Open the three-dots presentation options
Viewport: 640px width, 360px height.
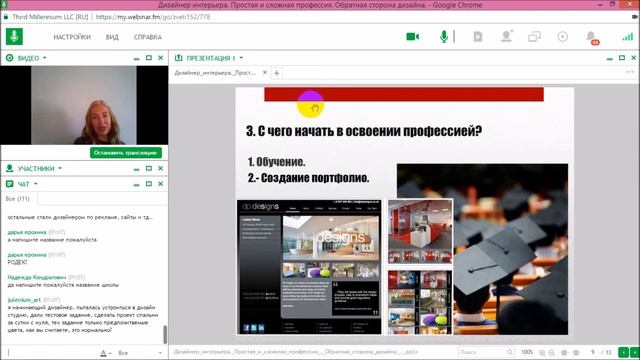(629, 72)
